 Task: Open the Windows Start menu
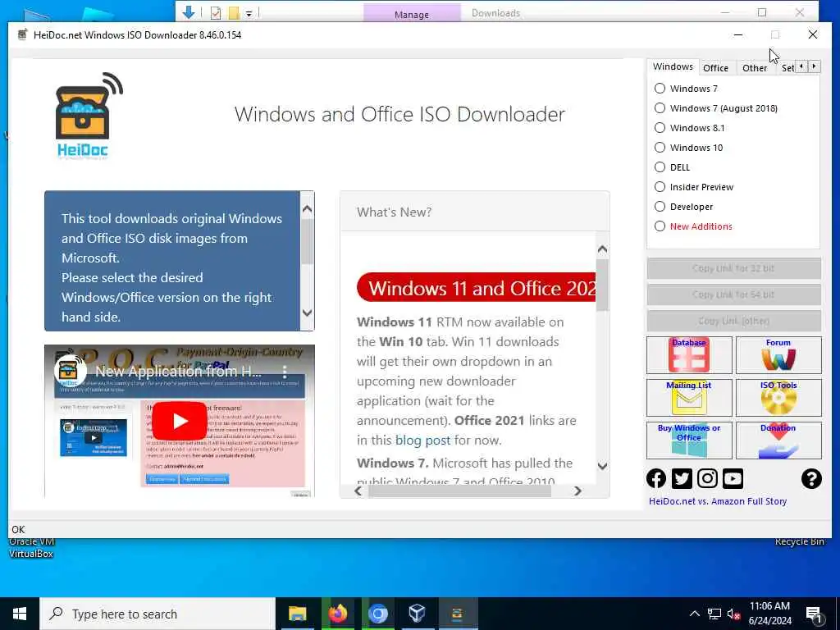pyautogui.click(x=20, y=614)
